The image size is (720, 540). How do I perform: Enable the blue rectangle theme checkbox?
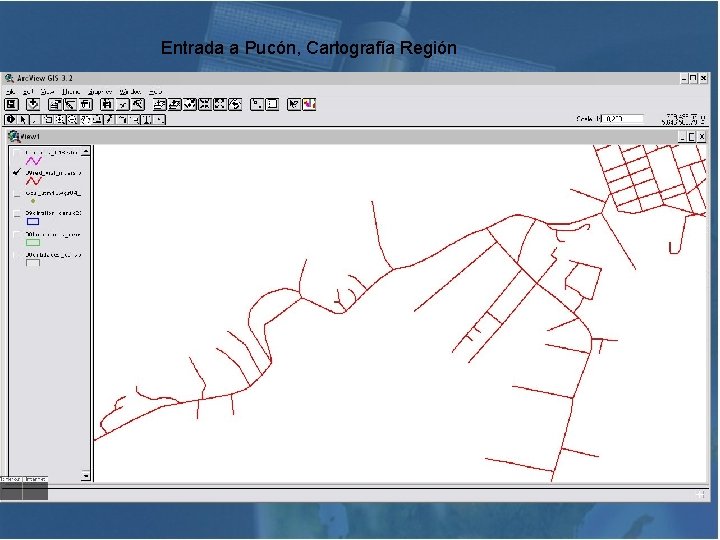(17, 214)
